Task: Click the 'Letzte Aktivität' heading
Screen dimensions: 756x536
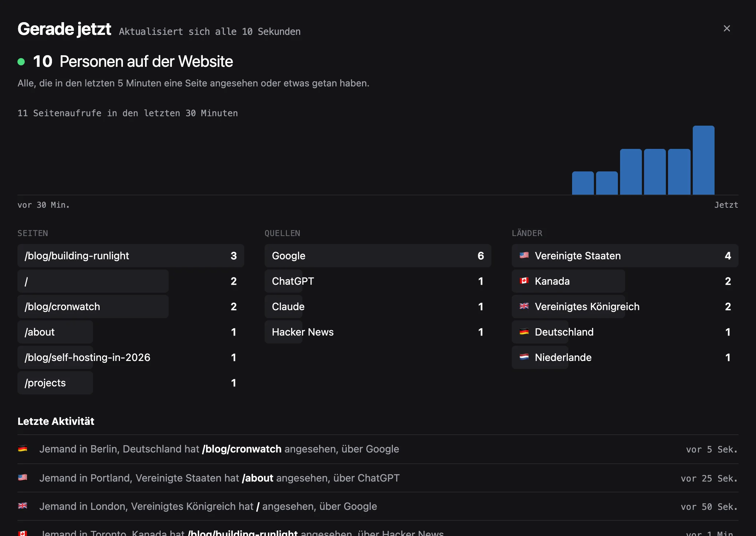Action: click(x=56, y=421)
